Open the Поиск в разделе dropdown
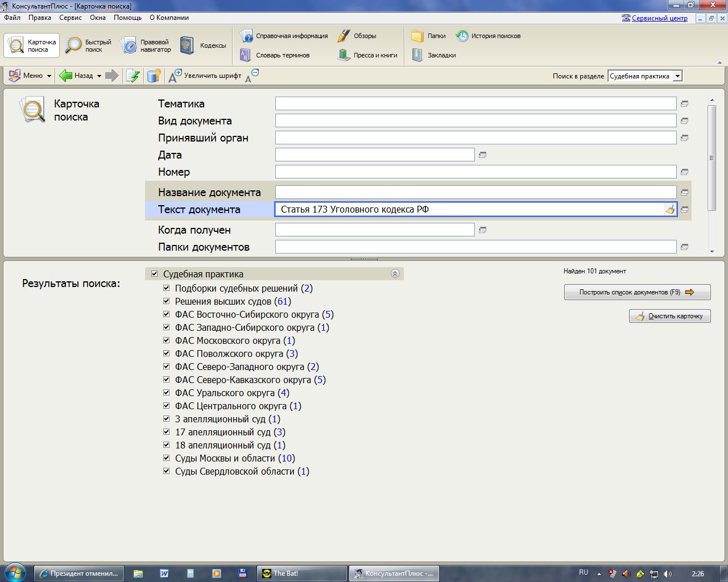This screenshot has height=582, width=728. click(677, 76)
